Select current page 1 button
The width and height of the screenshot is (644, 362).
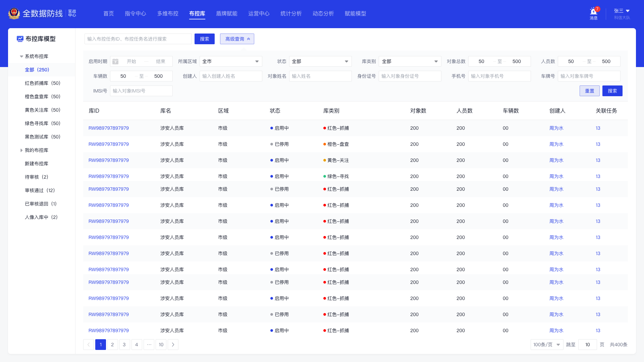(101, 345)
